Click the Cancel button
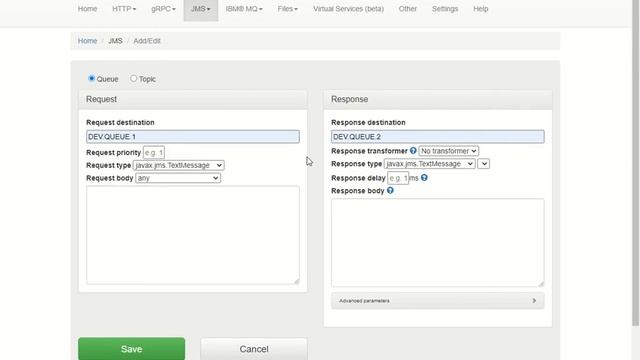The image size is (640, 360). (x=254, y=349)
